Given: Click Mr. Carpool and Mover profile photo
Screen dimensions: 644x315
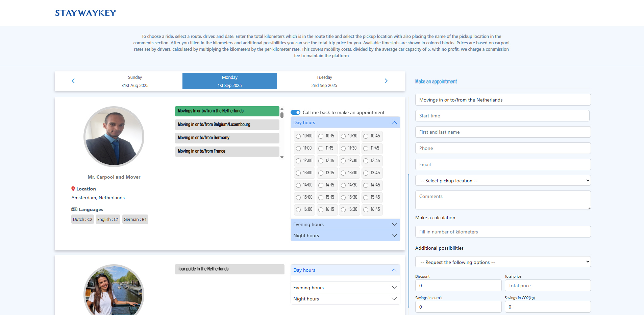Looking at the screenshot, I should 114,137.
